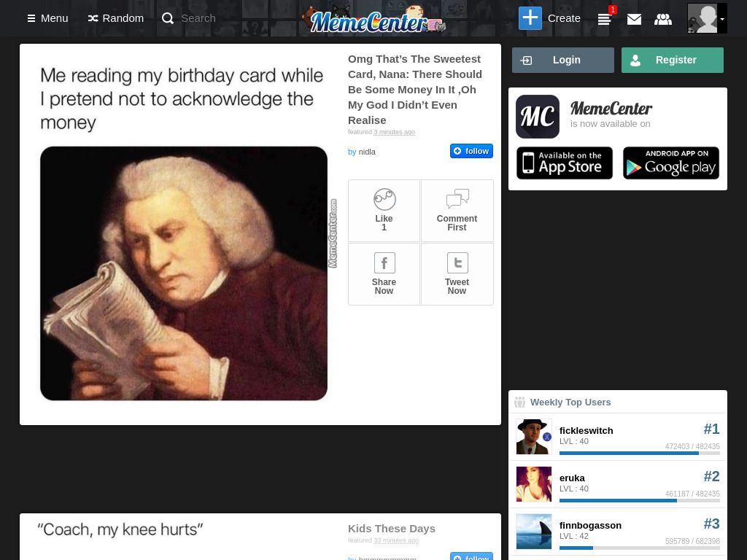Click the Search input field

[x=198, y=18]
